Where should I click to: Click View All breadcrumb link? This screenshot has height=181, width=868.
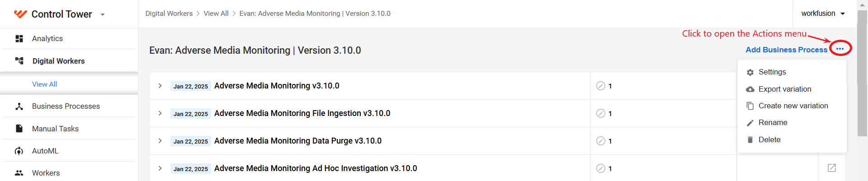[216, 14]
